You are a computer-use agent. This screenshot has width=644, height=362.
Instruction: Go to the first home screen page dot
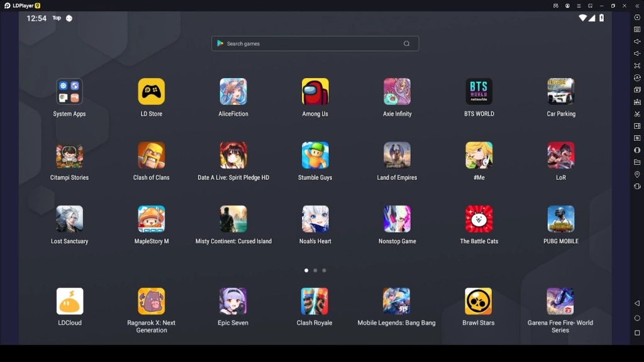306,270
